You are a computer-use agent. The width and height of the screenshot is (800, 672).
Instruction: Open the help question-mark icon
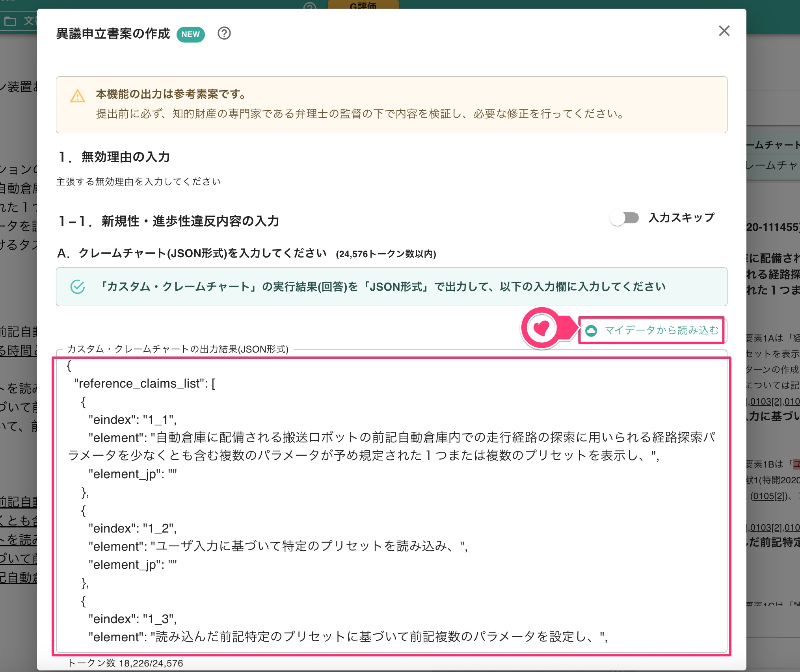(224, 33)
